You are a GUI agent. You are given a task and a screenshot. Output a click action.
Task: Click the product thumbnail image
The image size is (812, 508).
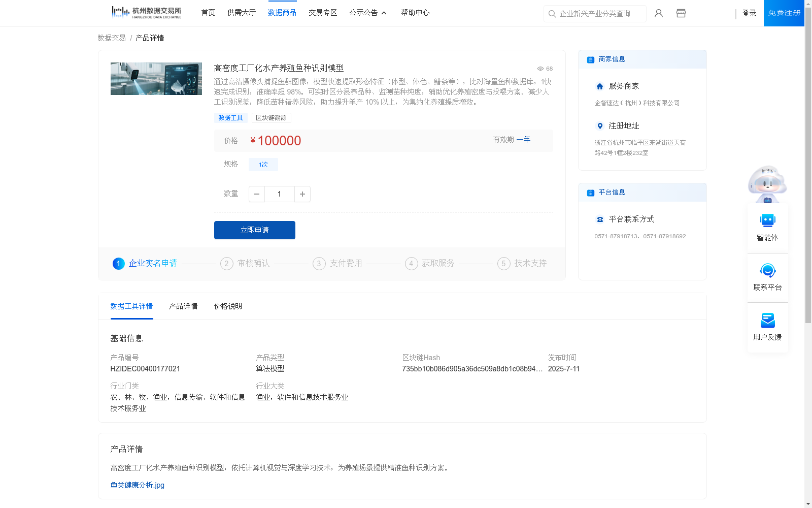156,79
